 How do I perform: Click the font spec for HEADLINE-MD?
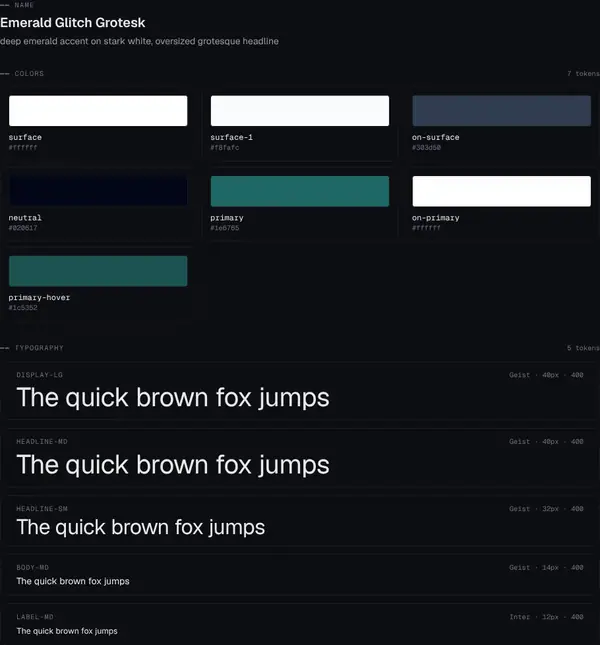(546, 441)
